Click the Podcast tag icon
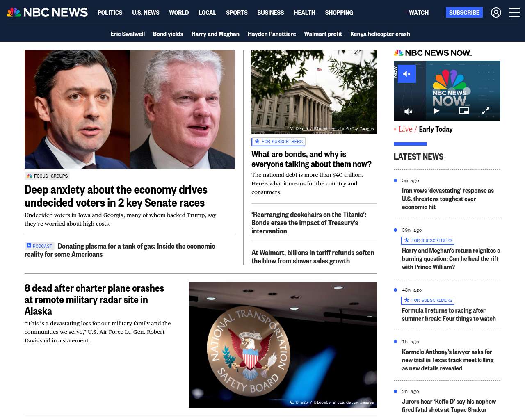Screen dimensions: 525x420 tap(39, 246)
